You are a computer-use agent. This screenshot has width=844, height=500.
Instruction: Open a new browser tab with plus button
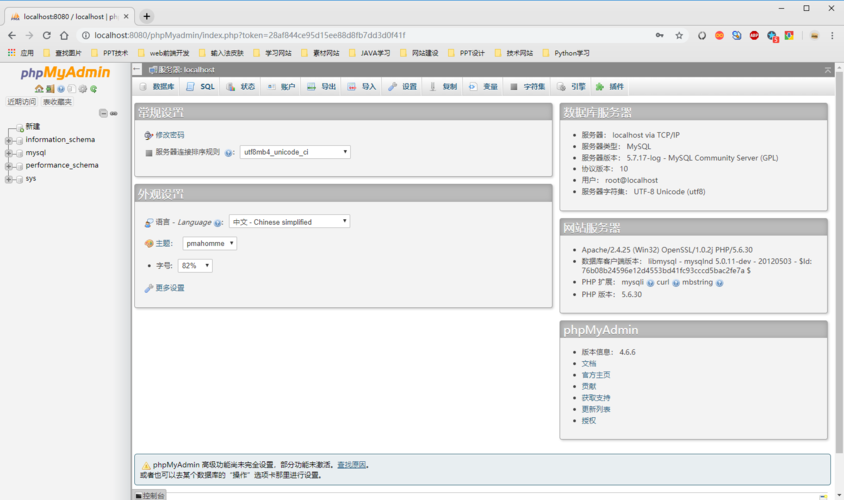(146, 16)
